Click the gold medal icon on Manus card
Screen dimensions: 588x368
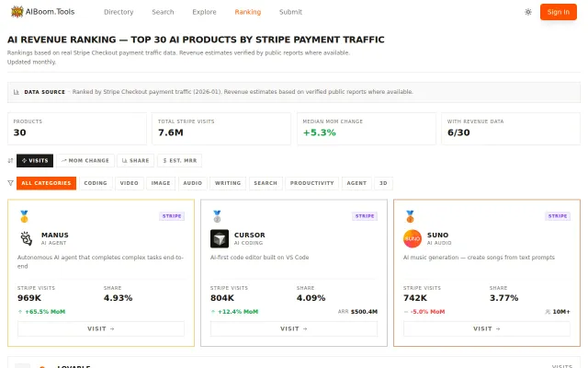24,216
